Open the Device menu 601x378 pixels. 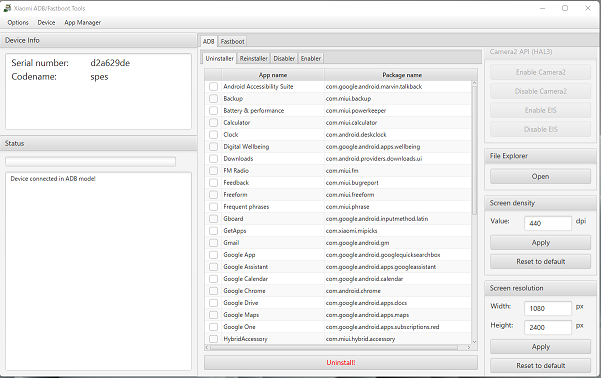click(46, 23)
